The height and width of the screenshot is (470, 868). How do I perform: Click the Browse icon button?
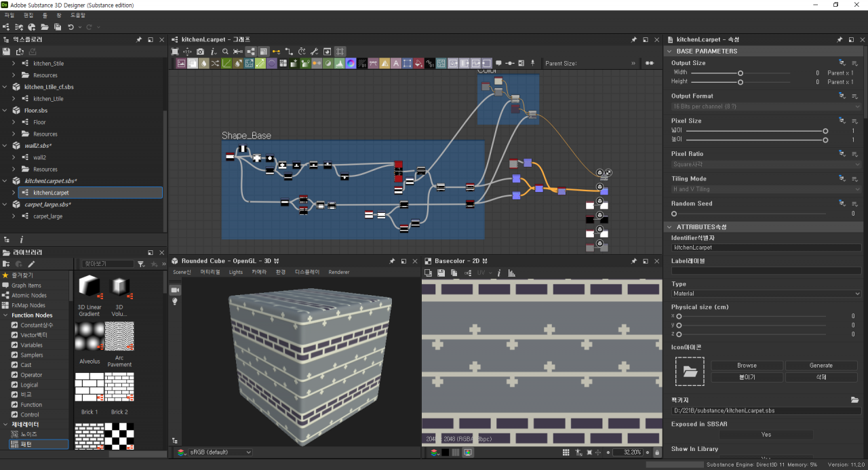point(747,366)
